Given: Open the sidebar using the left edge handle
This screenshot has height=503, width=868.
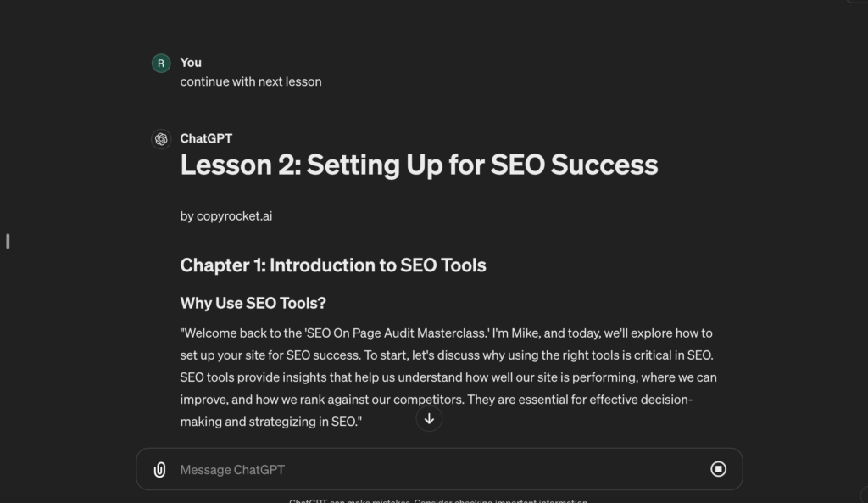Looking at the screenshot, I should (x=8, y=241).
